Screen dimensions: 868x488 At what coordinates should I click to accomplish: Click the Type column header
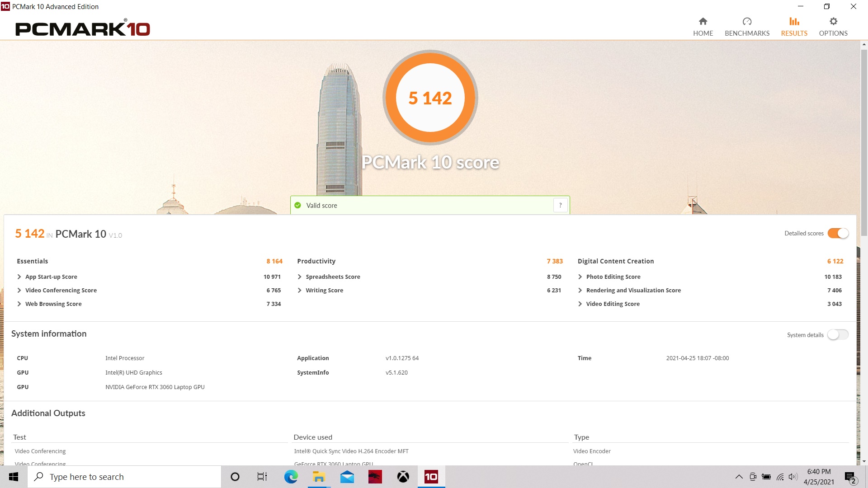(581, 437)
